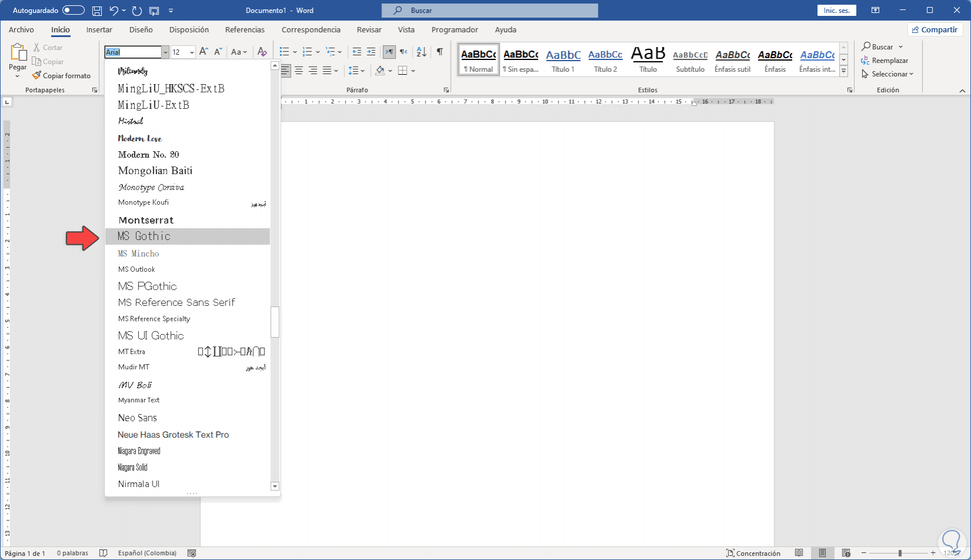Customize the Quick Access Toolbar
971x560 pixels.
[x=171, y=11]
